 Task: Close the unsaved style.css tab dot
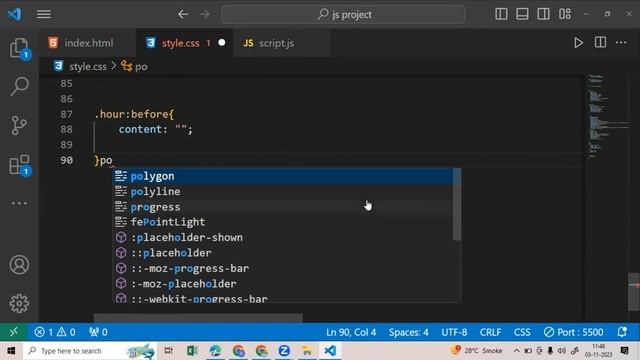(222, 42)
